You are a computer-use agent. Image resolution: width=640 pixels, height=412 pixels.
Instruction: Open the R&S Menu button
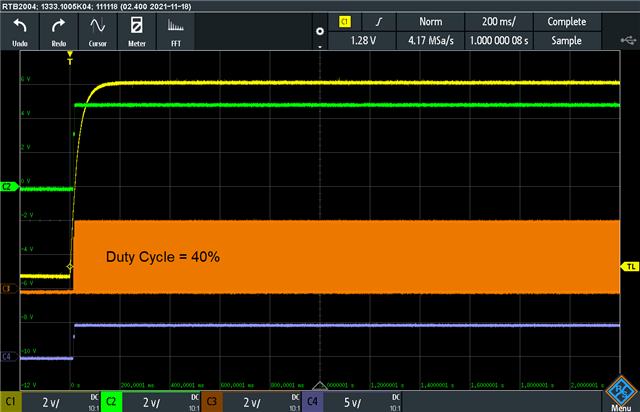click(x=621, y=394)
